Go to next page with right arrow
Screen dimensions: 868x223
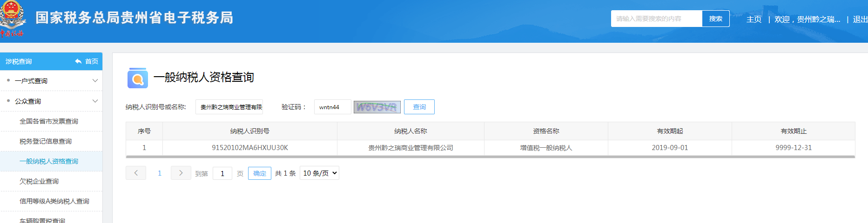coord(181,173)
